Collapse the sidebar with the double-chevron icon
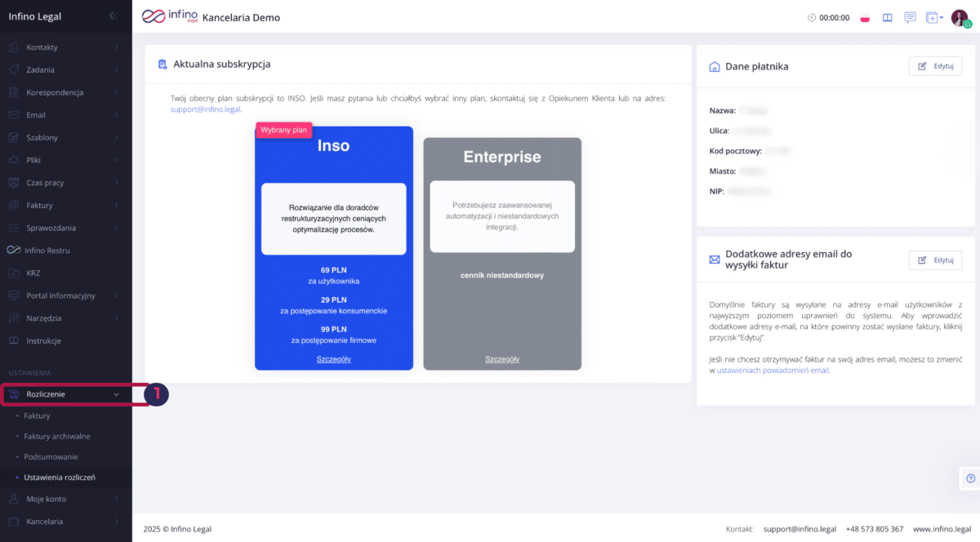980x542 pixels. [x=113, y=16]
